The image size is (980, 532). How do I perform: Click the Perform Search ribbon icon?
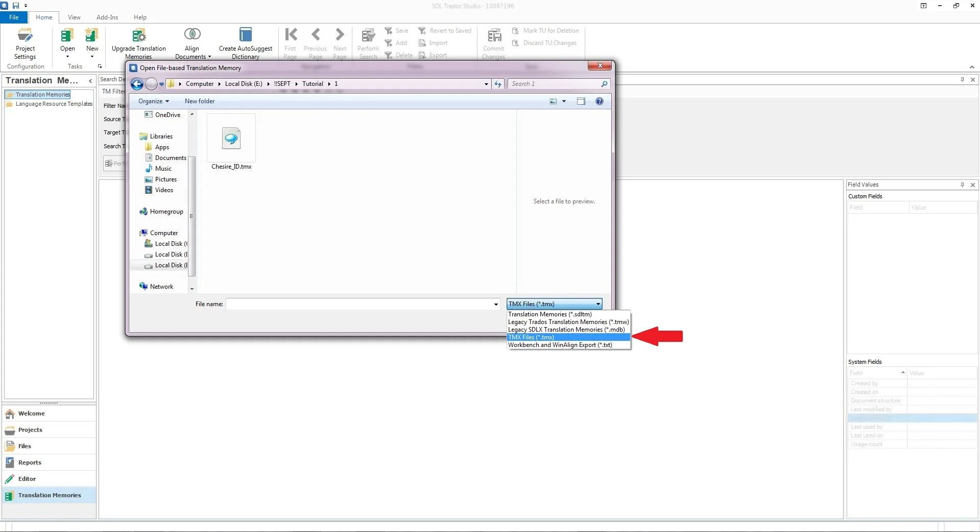pyautogui.click(x=368, y=36)
